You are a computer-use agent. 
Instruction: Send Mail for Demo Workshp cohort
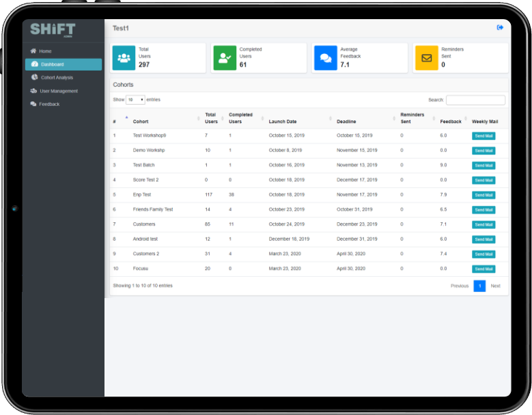pos(484,150)
